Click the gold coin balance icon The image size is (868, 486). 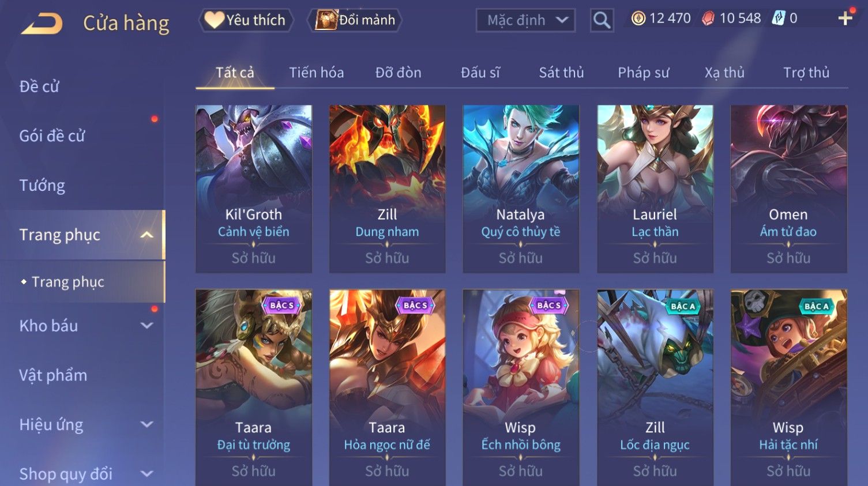pos(638,18)
